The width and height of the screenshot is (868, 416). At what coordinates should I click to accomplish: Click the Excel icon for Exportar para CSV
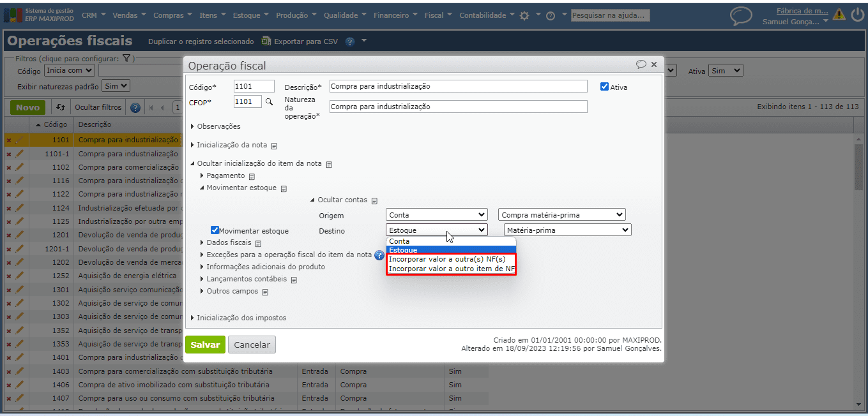coord(266,41)
